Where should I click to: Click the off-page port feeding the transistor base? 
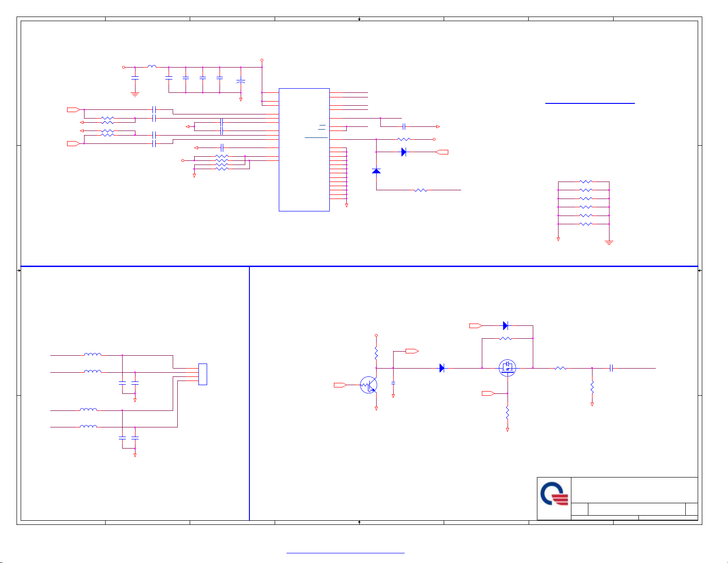point(340,385)
